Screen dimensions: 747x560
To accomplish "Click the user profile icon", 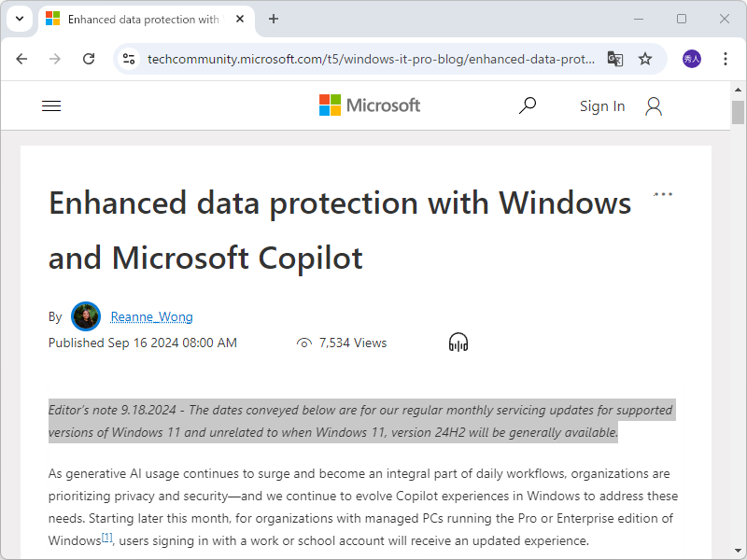I will (x=654, y=106).
